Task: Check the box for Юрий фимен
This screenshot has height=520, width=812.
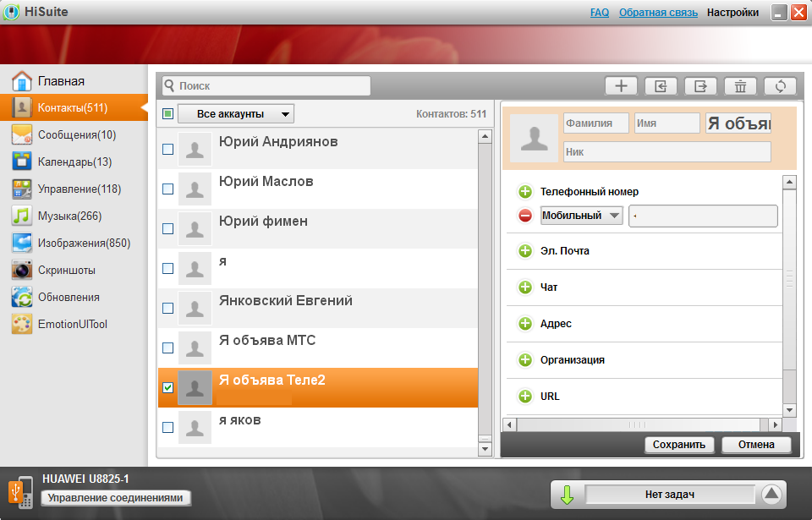Action: [167, 229]
